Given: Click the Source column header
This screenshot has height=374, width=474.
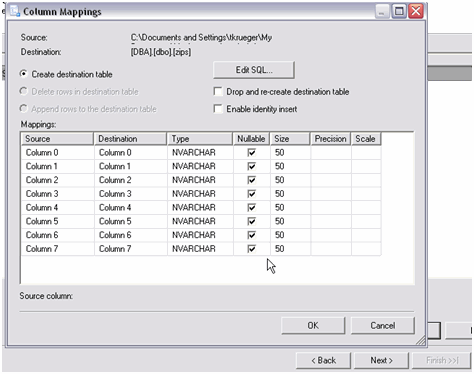Looking at the screenshot, I should [x=57, y=139].
